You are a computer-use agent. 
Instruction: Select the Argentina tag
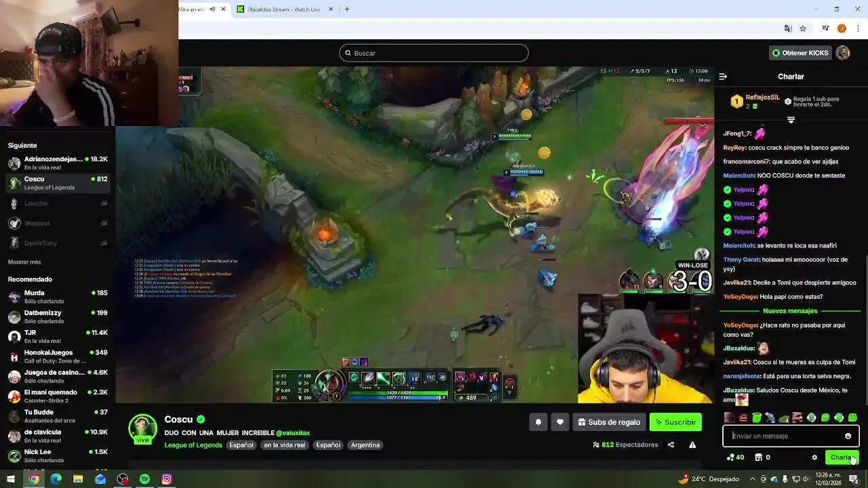366,445
